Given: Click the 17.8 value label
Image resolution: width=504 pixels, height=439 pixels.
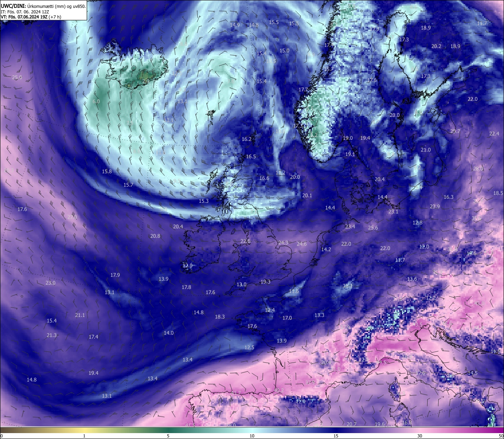Looking at the screenshot, I should click(186, 287).
